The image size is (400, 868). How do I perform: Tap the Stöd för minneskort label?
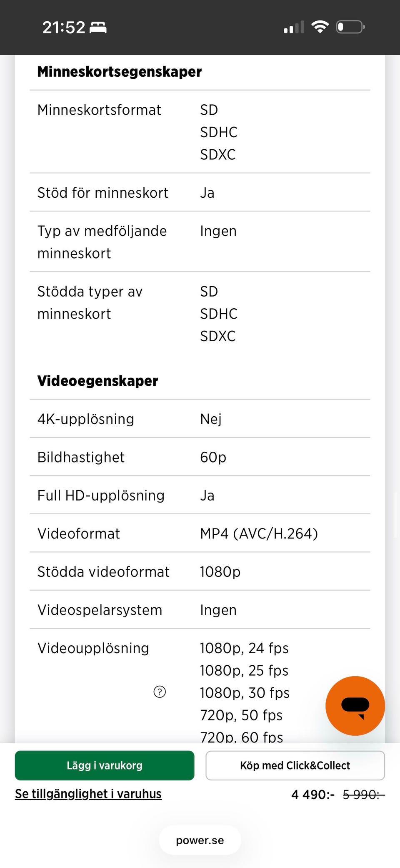point(103,193)
